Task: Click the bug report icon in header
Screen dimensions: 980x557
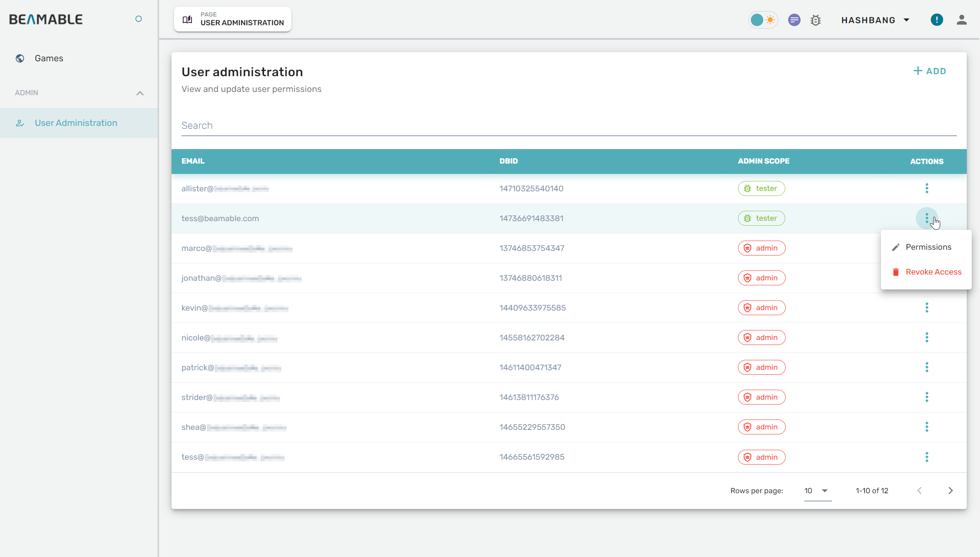Action: [x=815, y=20]
